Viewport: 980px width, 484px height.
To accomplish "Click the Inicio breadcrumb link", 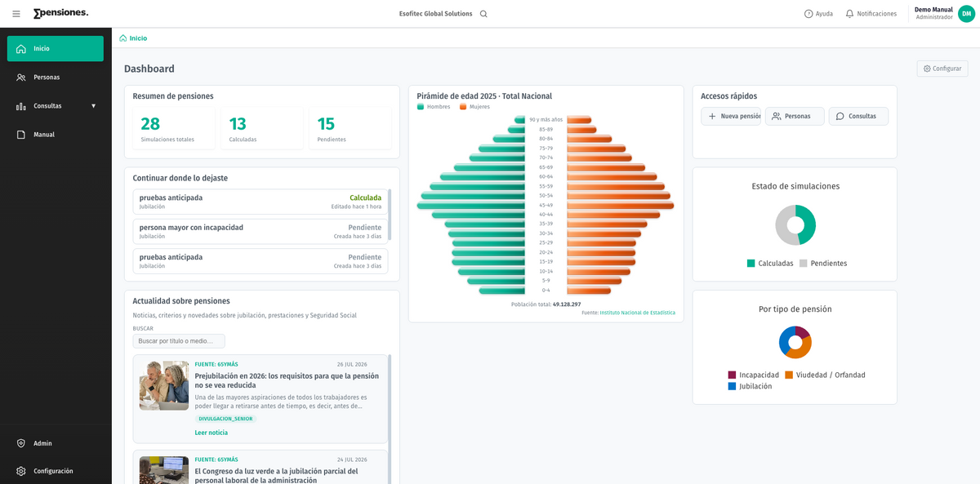I will [x=138, y=38].
